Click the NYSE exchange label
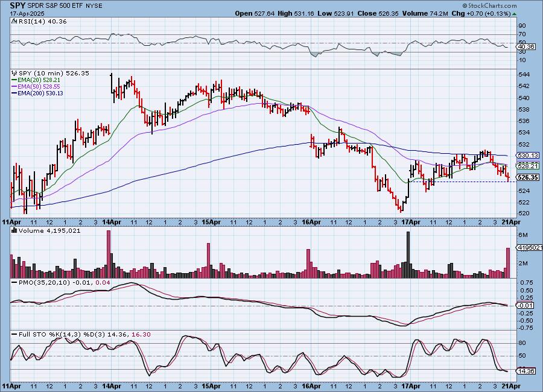The width and height of the screenshot is (543, 392). 94,6
